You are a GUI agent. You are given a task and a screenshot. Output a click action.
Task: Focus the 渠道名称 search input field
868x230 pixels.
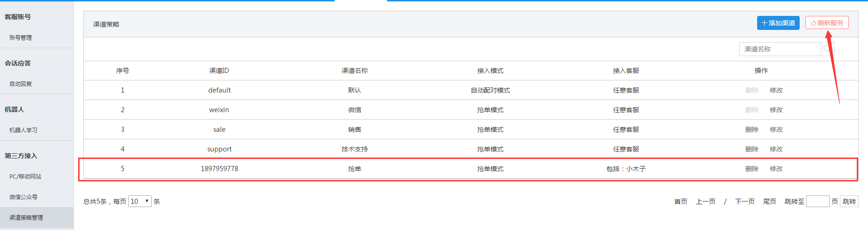(780, 49)
